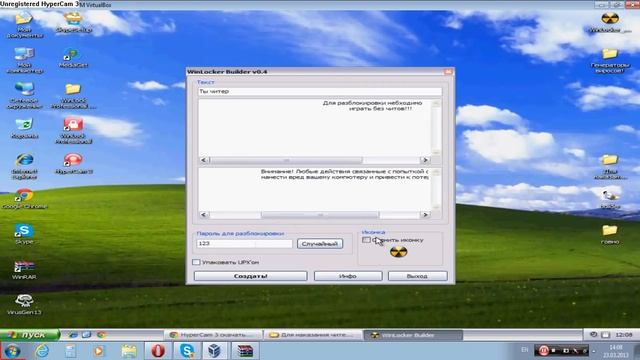
Task: Enable the change icon checkbox
Action: coord(366,240)
